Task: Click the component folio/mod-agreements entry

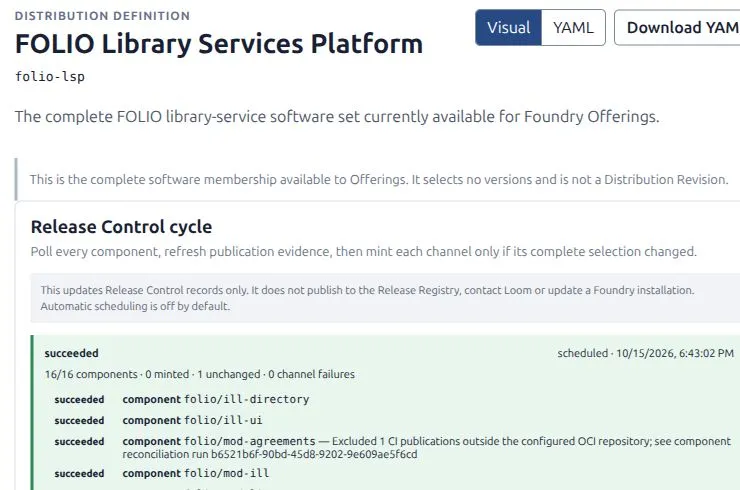Action: point(427,448)
